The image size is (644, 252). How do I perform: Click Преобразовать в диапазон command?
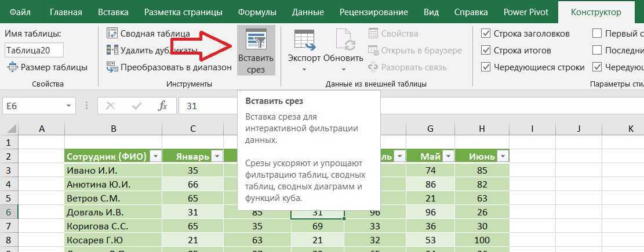coord(169,67)
